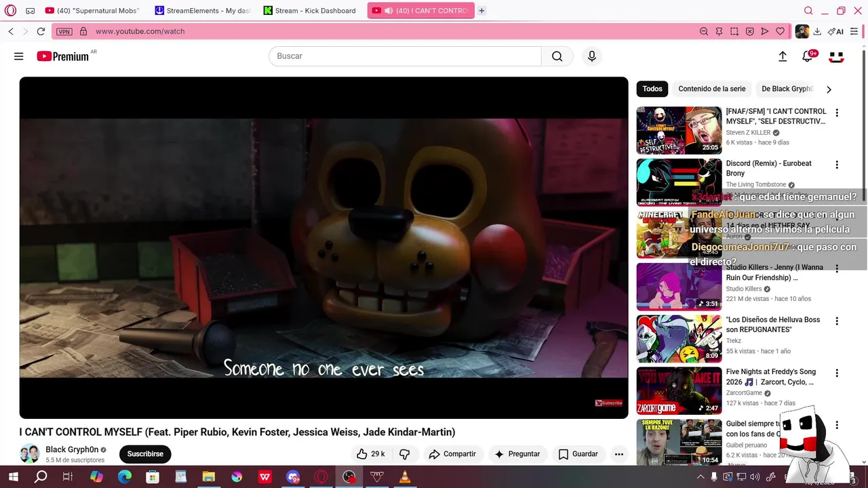The height and width of the screenshot is (488, 868).
Task: Select the Contenido de la serie chip
Action: point(712,89)
